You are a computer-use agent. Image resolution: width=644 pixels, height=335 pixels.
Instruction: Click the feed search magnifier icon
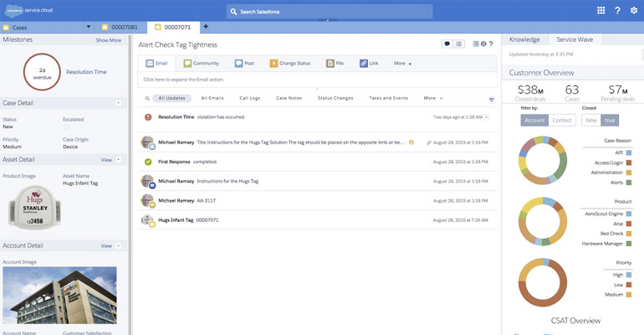click(147, 98)
